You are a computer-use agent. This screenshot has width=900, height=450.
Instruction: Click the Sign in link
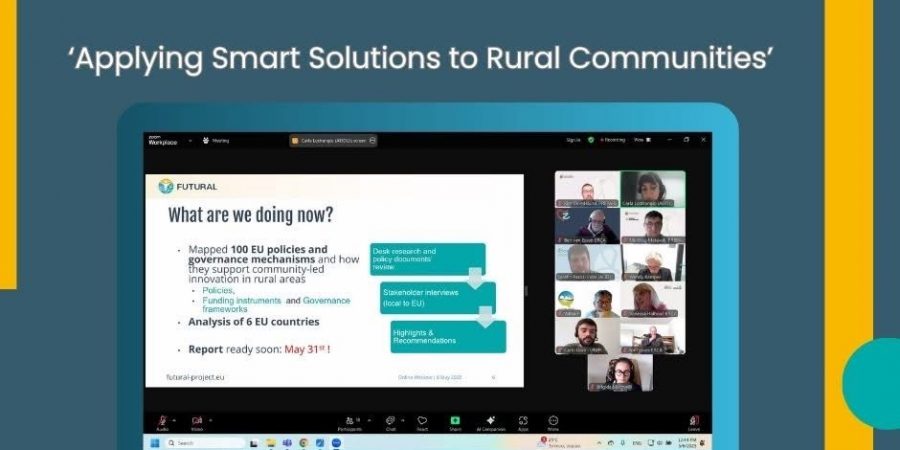[573, 140]
